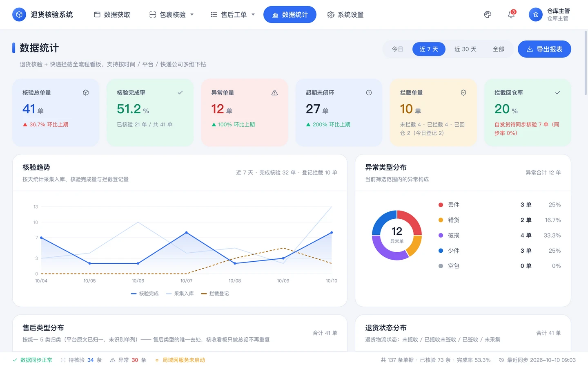Click the 待核验 scan icon in status bar

[63, 360]
